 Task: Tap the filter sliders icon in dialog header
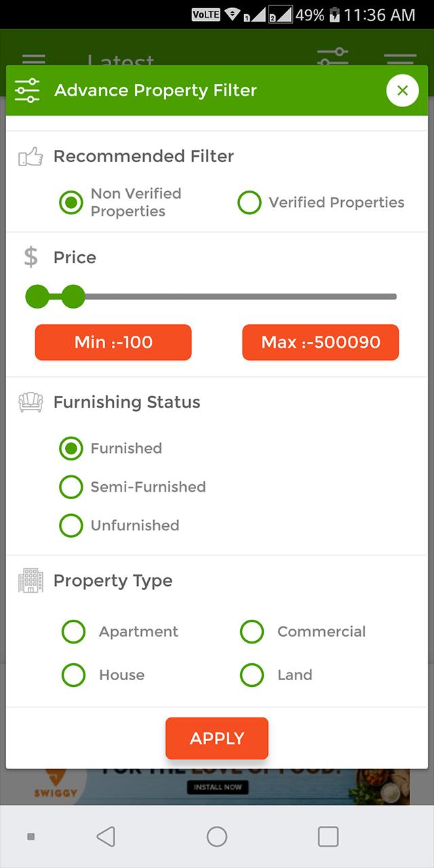click(x=28, y=91)
